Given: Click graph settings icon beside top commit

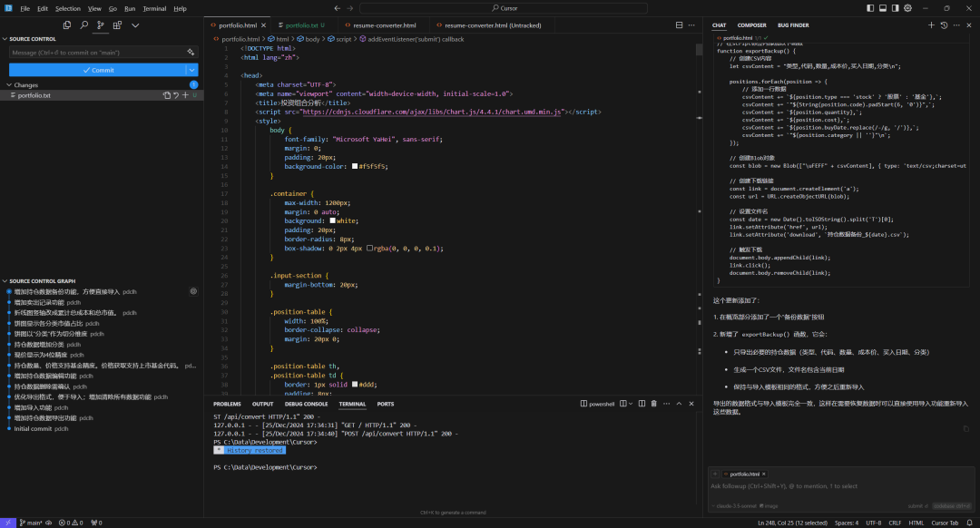Looking at the screenshot, I should pyautogui.click(x=194, y=291).
